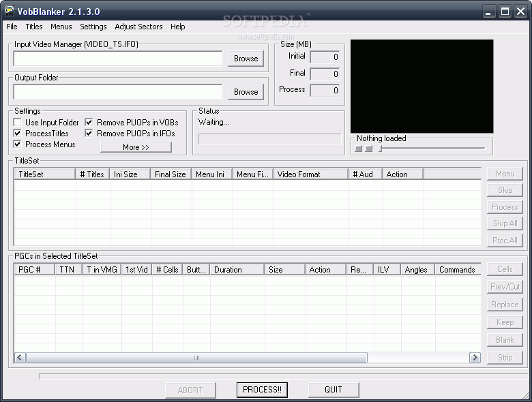Click the Angles column header

tap(417, 270)
